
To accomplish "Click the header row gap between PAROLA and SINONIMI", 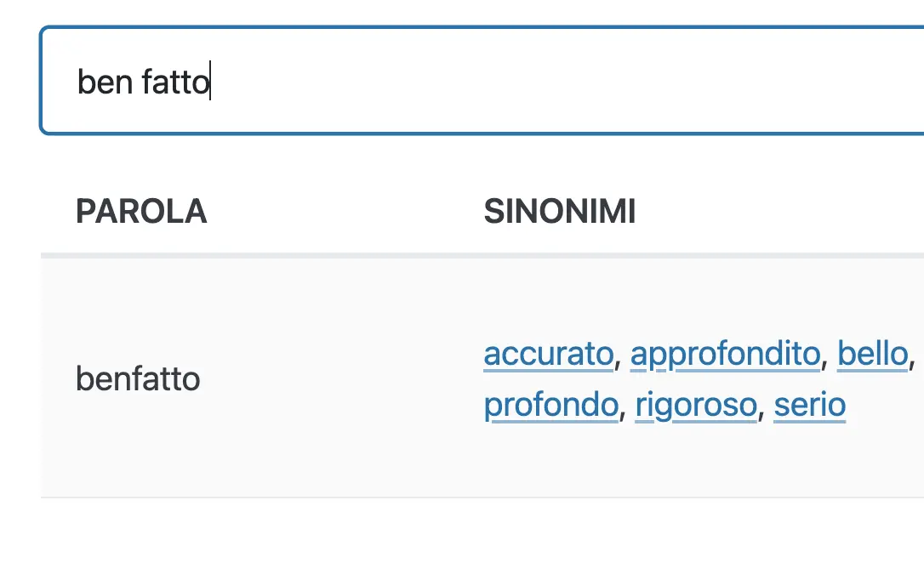I will point(345,212).
